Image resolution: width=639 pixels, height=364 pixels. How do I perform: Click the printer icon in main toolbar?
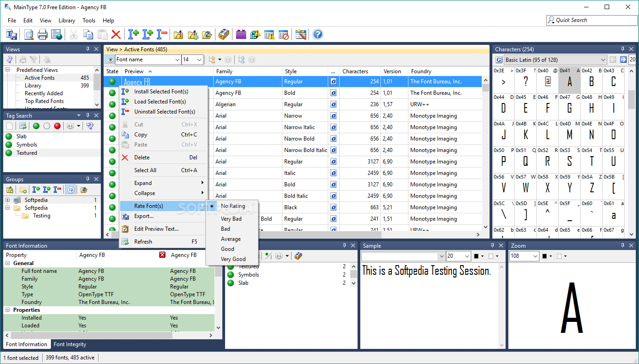(43, 34)
